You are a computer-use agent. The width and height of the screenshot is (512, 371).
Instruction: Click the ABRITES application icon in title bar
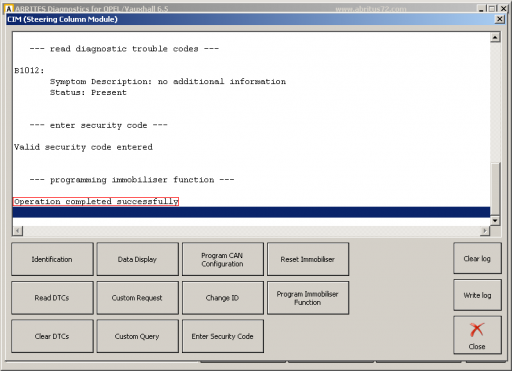coord(9,9)
